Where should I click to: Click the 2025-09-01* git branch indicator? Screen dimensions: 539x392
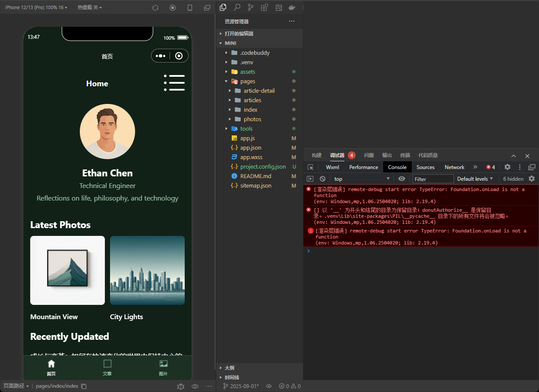241,386
